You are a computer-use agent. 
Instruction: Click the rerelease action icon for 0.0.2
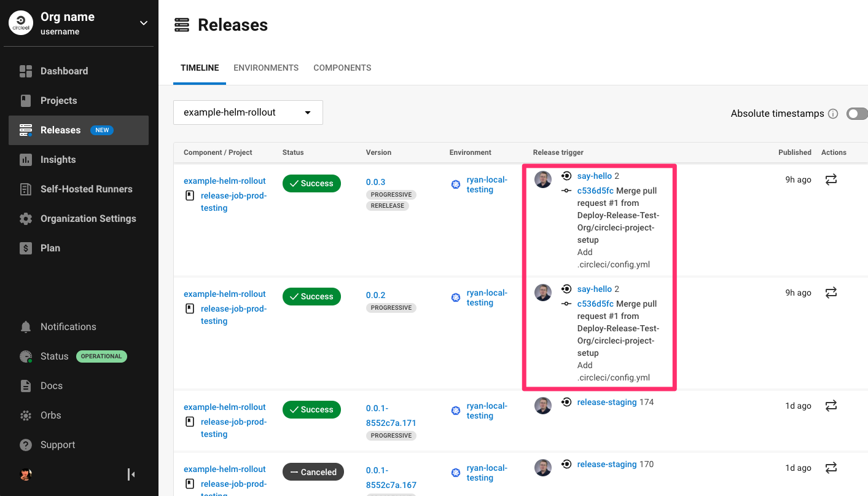[831, 293]
